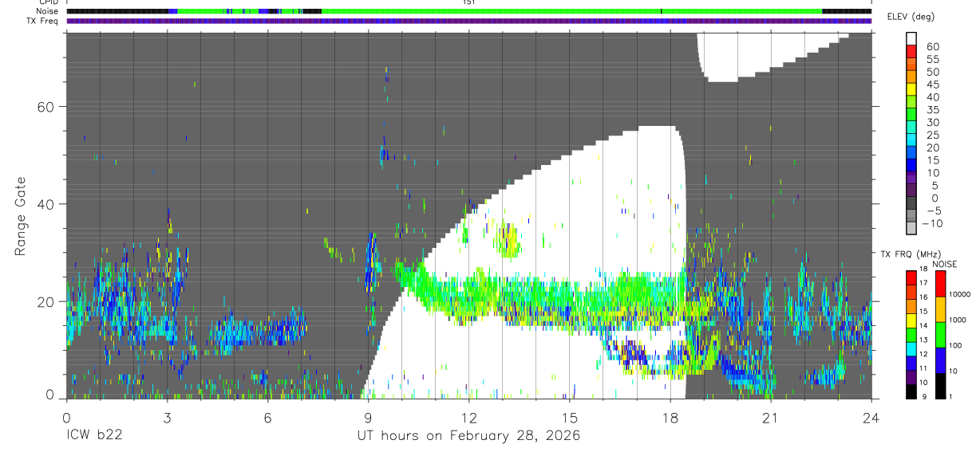The width and height of the screenshot is (980, 452).
Task: Click the 'UT hours on February 28, 2026' label
Action: pos(468,437)
